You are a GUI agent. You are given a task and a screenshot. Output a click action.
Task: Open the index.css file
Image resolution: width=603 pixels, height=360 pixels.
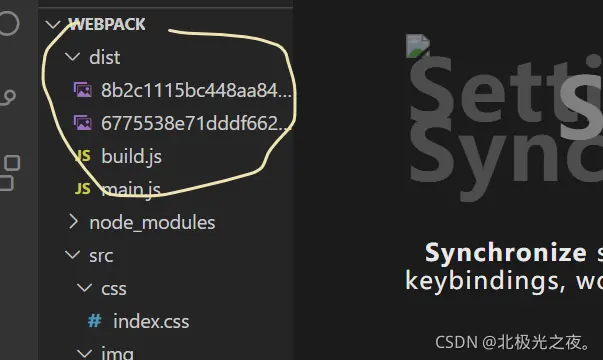[x=151, y=321]
